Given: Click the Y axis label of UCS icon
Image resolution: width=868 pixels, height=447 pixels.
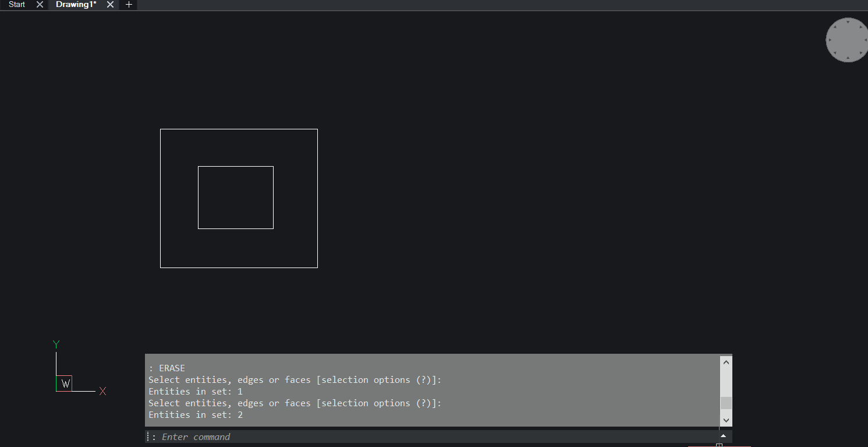Looking at the screenshot, I should coord(56,344).
